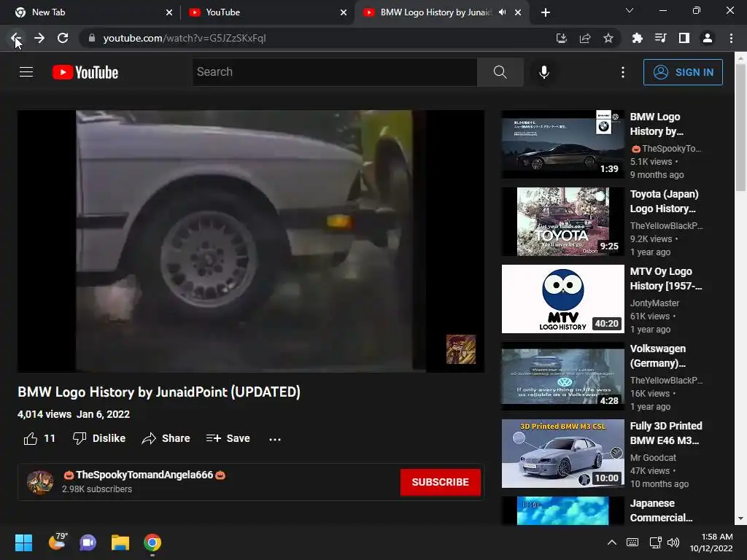Open File Explorer from taskbar
Screen dimensions: 747x560
point(120,542)
